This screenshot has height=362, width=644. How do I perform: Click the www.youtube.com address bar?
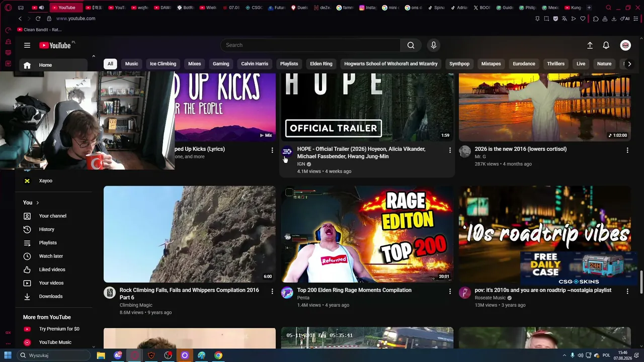click(75, 19)
